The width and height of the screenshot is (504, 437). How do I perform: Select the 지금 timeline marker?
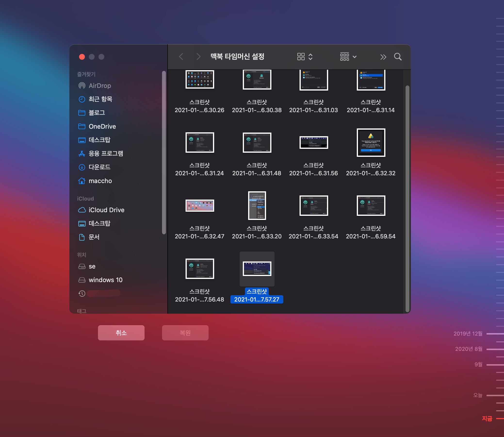coord(487,419)
